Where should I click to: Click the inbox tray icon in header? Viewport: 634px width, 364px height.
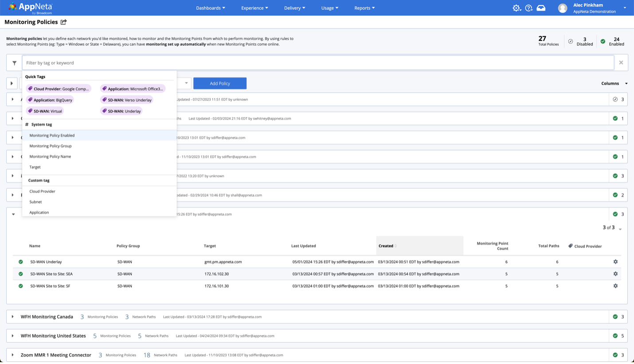(x=541, y=8)
